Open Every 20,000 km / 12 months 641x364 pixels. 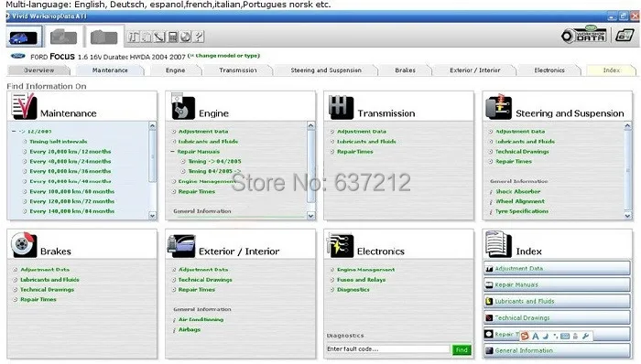tap(70, 152)
